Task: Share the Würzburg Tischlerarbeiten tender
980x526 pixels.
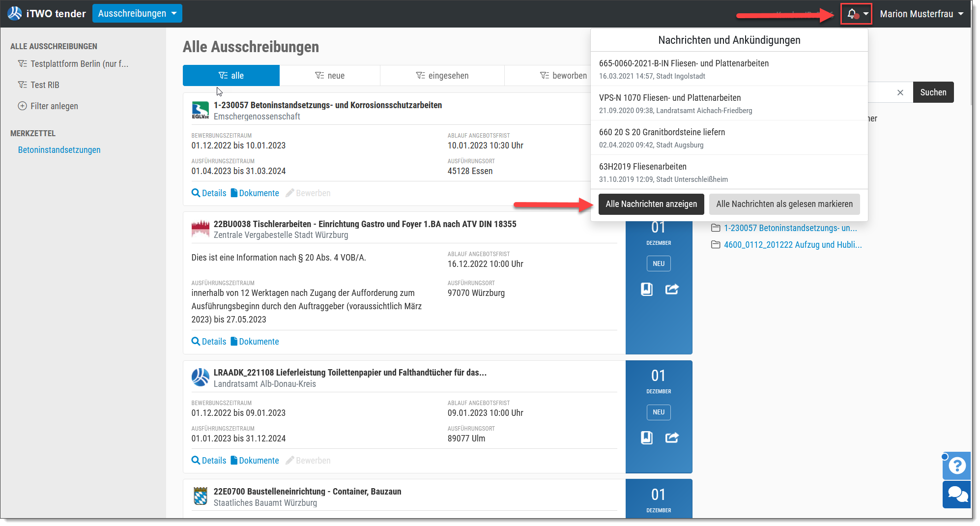Action: [672, 289]
